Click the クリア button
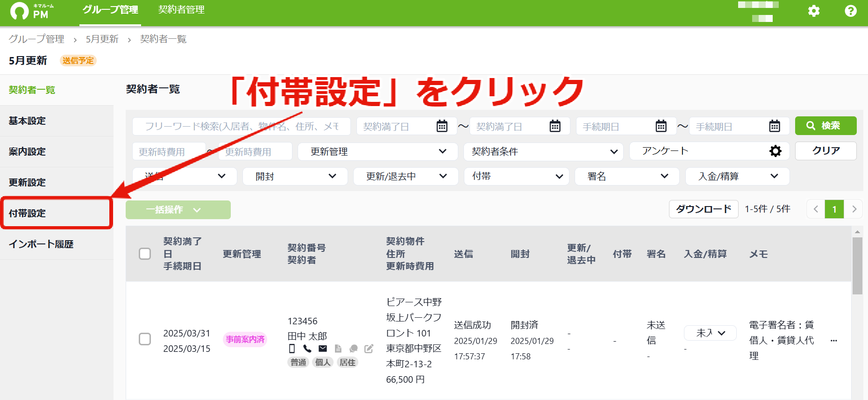868x400 pixels. click(x=825, y=150)
